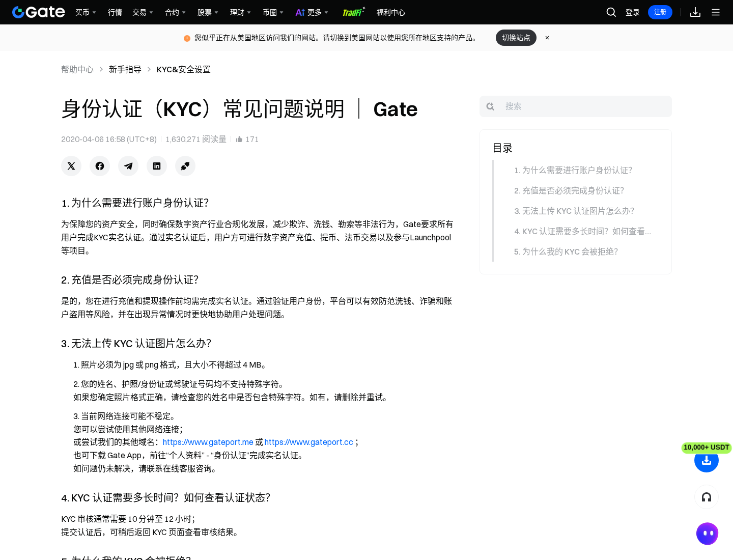
Task: Share the article on LinkedIn
Action: [x=157, y=166]
